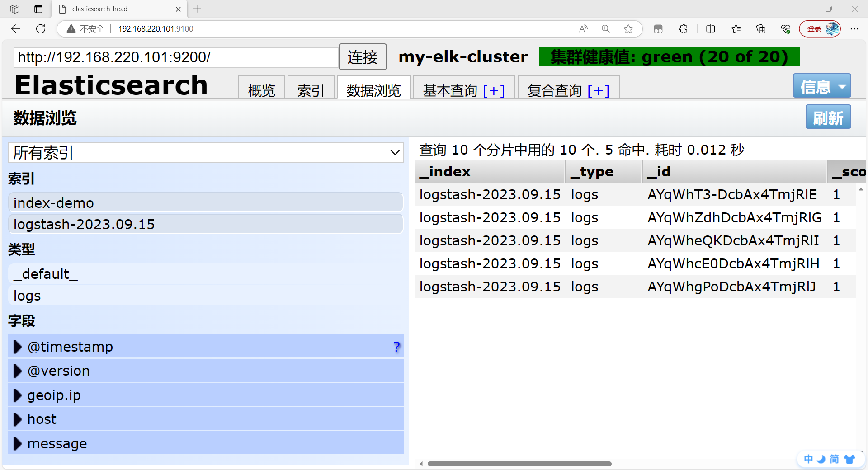Click the 刷新 refresh button
868x470 pixels.
(828, 117)
